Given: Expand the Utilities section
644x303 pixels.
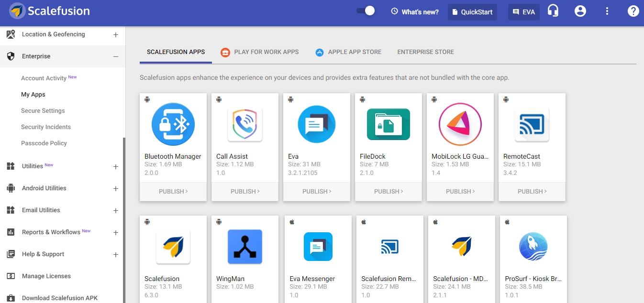Looking at the screenshot, I should [x=115, y=167].
